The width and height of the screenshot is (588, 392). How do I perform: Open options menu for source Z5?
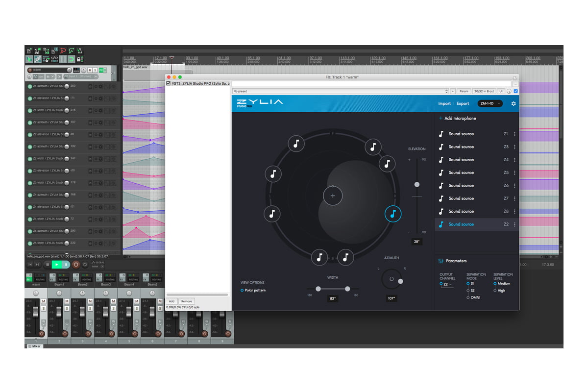click(514, 172)
